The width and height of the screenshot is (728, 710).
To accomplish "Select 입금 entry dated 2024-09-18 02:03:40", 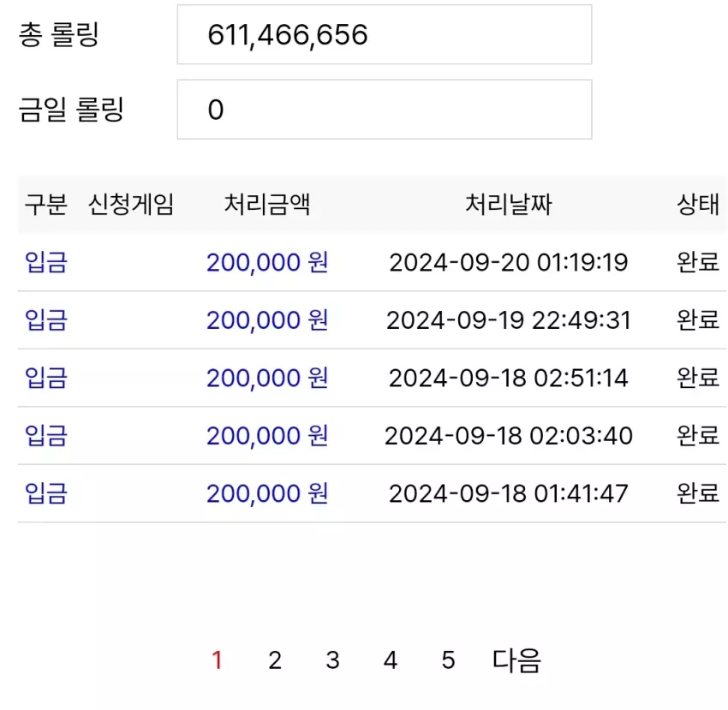I will click(46, 436).
